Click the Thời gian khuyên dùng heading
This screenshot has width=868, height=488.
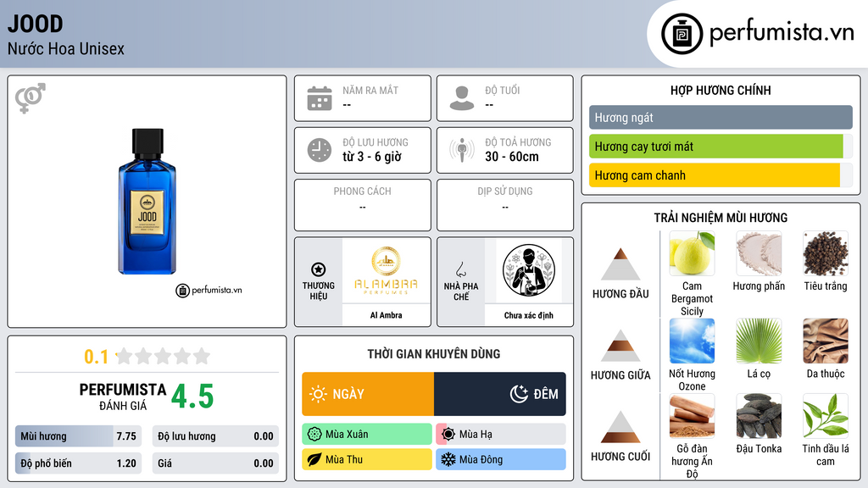434,354
